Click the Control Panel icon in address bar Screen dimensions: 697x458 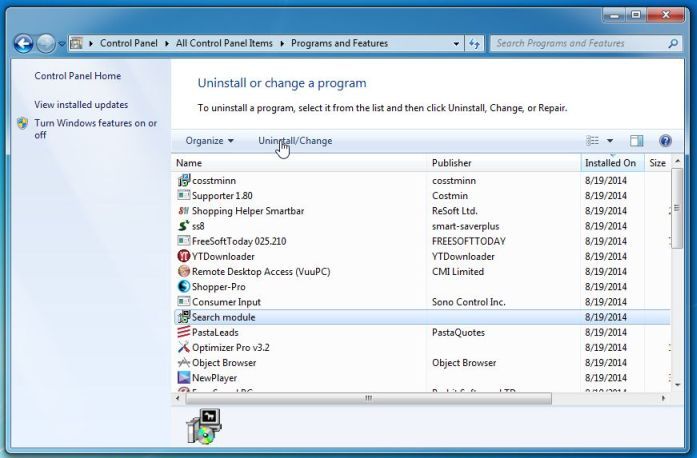(77, 43)
